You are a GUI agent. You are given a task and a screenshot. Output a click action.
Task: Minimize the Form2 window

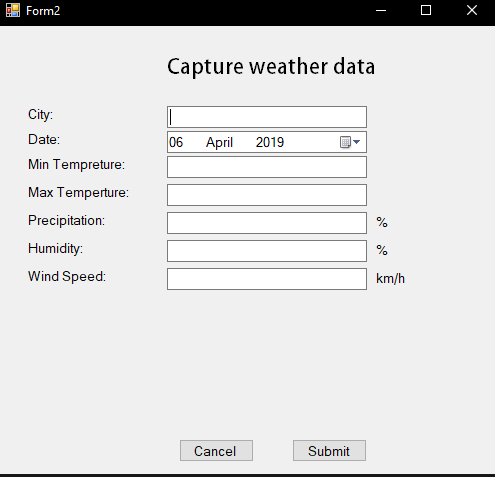(x=381, y=10)
